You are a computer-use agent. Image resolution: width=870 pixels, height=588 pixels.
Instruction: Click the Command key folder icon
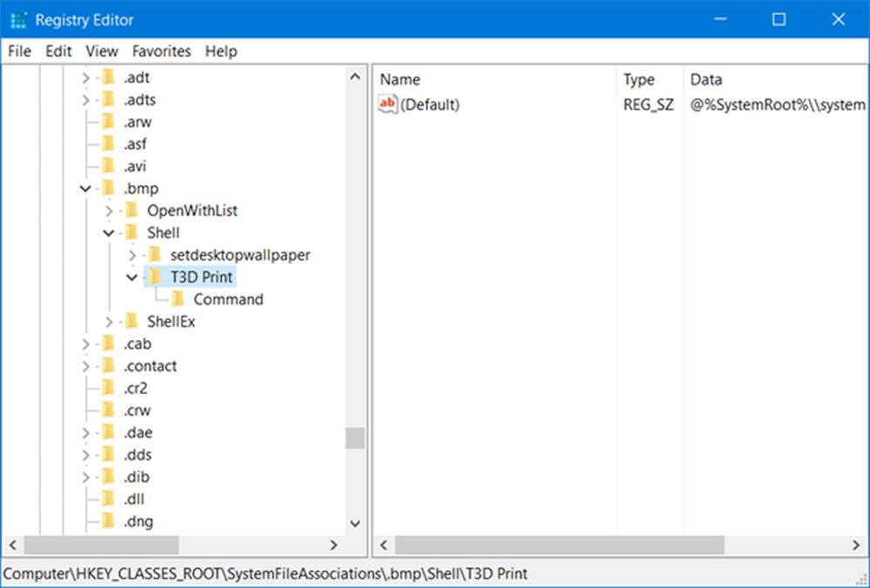178,299
